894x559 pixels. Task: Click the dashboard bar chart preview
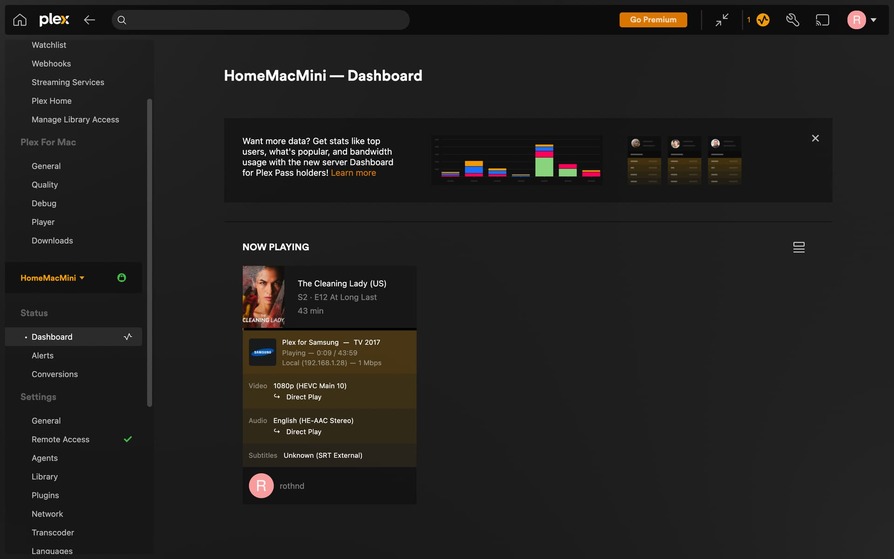(x=517, y=160)
